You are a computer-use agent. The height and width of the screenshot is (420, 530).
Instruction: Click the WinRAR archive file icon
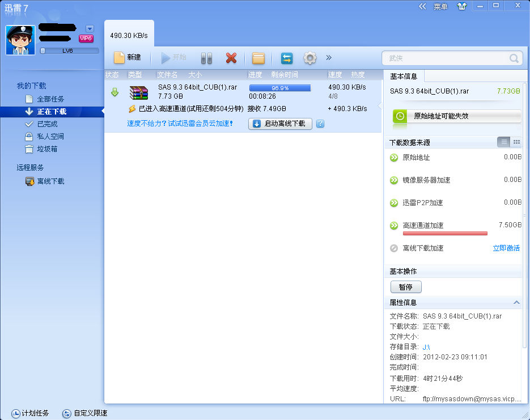click(x=139, y=92)
